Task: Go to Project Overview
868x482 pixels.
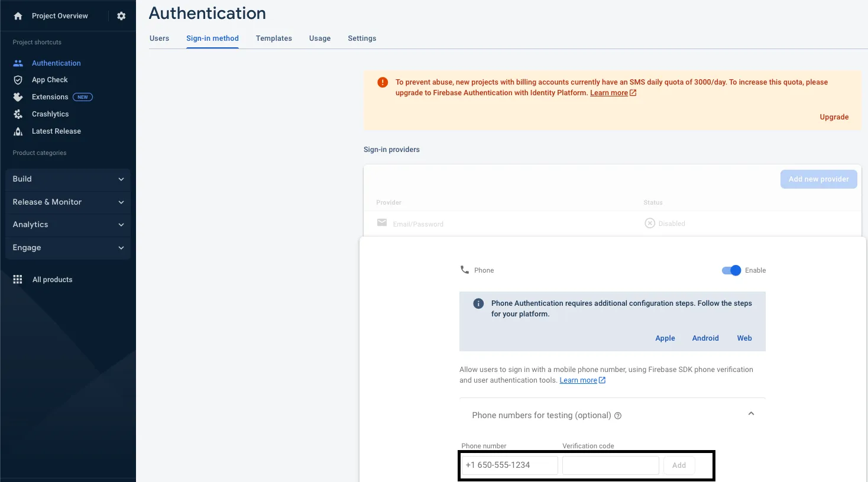Action: [60, 16]
